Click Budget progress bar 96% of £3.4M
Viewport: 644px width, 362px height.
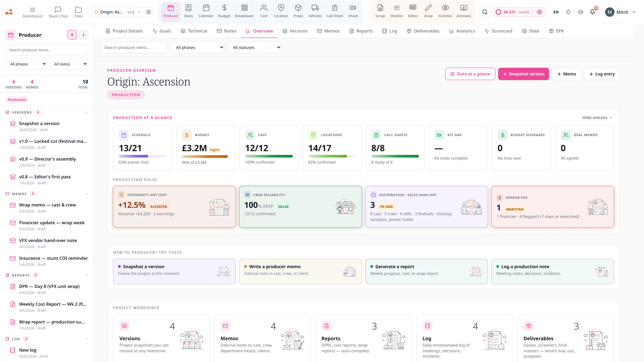pyautogui.click(x=205, y=157)
